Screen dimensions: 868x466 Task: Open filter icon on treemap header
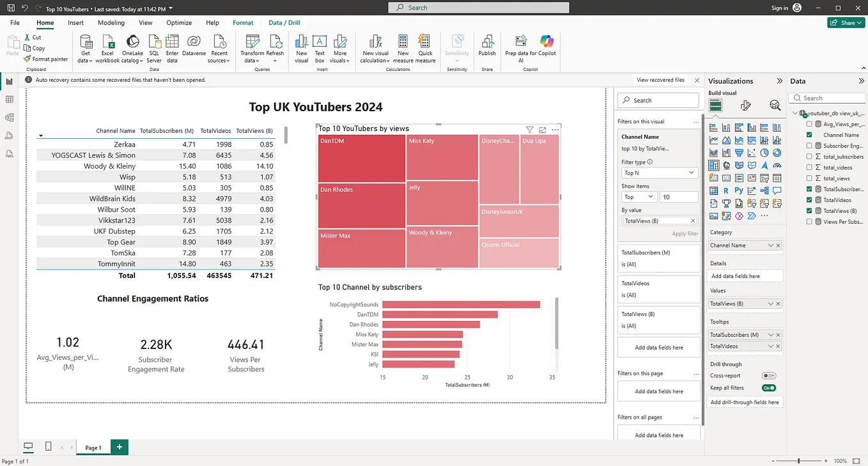point(529,129)
